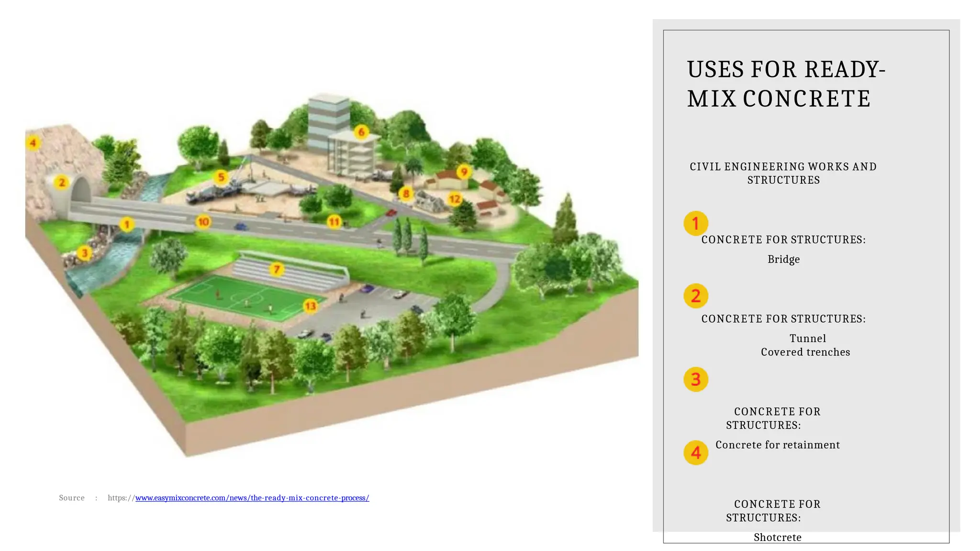Click marker 3 near the riverbank

coord(85,253)
